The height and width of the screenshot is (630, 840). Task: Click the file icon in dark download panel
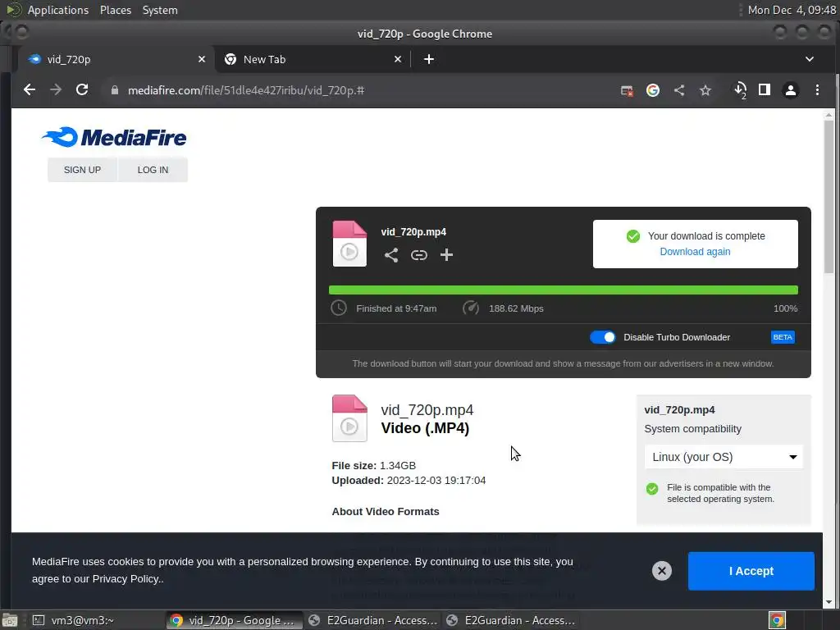pyautogui.click(x=349, y=244)
